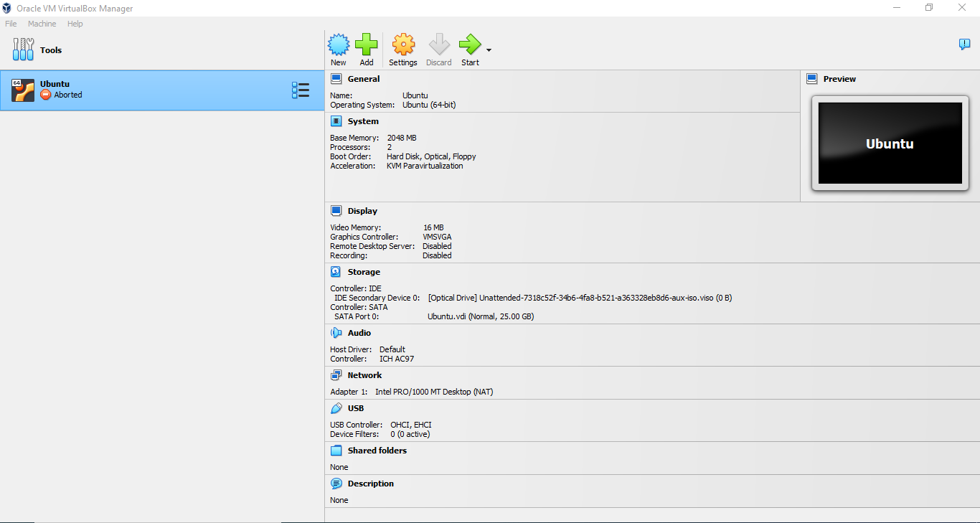Image resolution: width=980 pixels, height=523 pixels.
Task: Click the 16 MB video memory value
Action: (433, 227)
